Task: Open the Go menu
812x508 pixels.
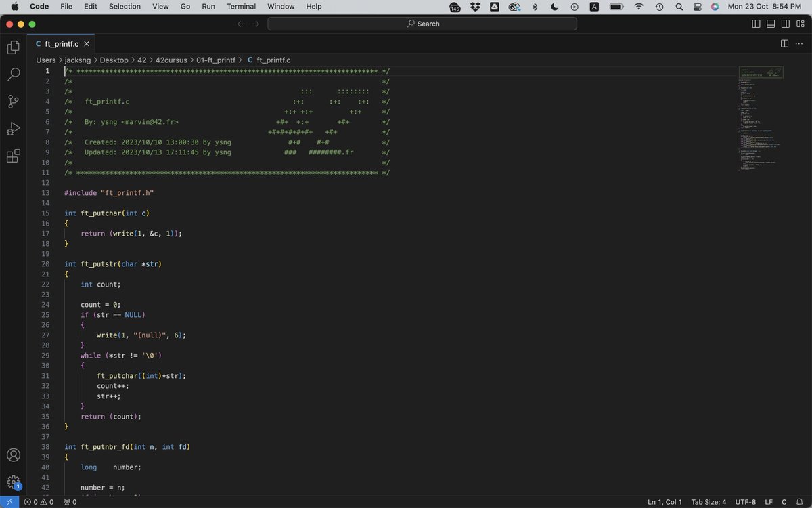Action: tap(185, 6)
